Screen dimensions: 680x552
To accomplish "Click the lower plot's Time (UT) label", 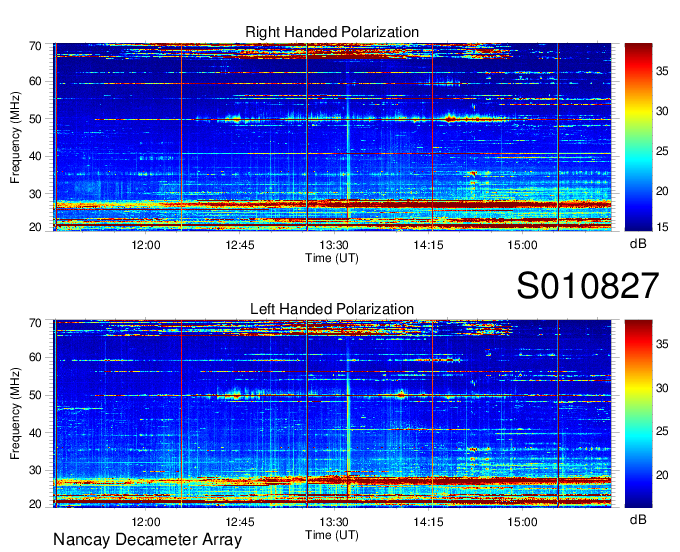I will point(332,535).
